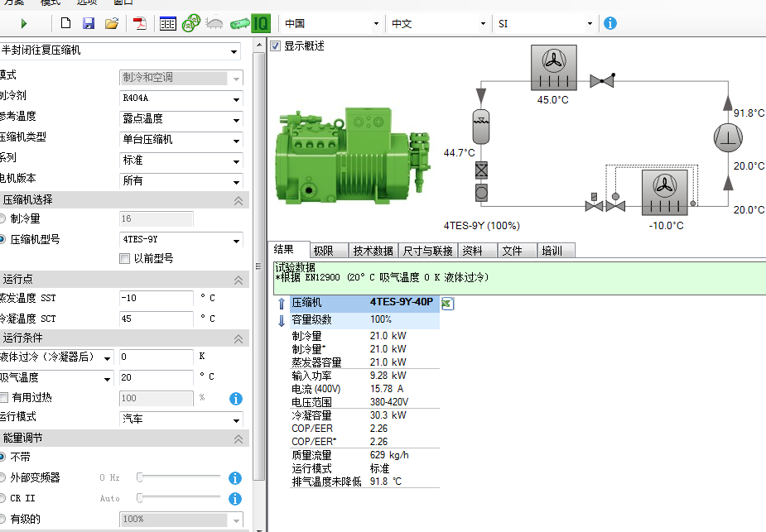The width and height of the screenshot is (766, 532).
Task: Switch to the 资料 tab
Action: point(477,251)
